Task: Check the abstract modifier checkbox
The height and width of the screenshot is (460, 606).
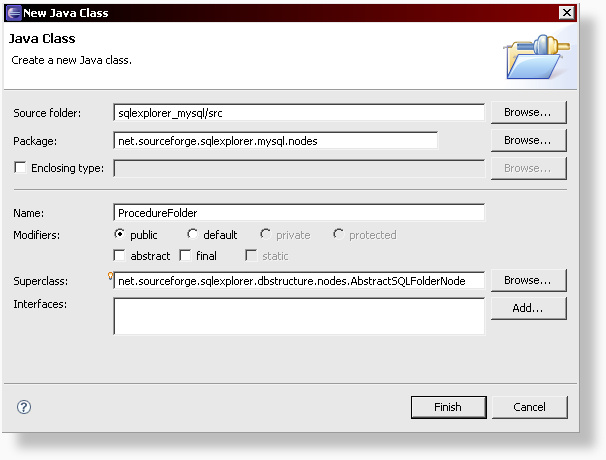Action: (x=119, y=256)
